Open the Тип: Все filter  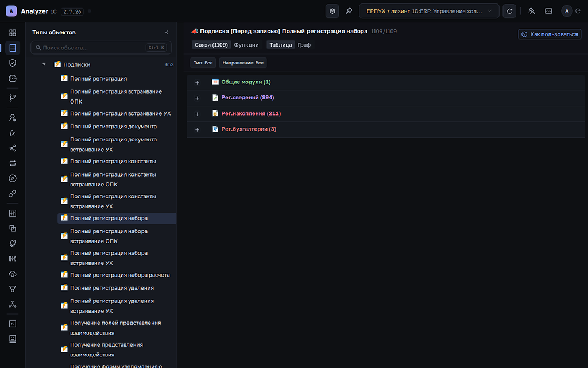click(203, 63)
